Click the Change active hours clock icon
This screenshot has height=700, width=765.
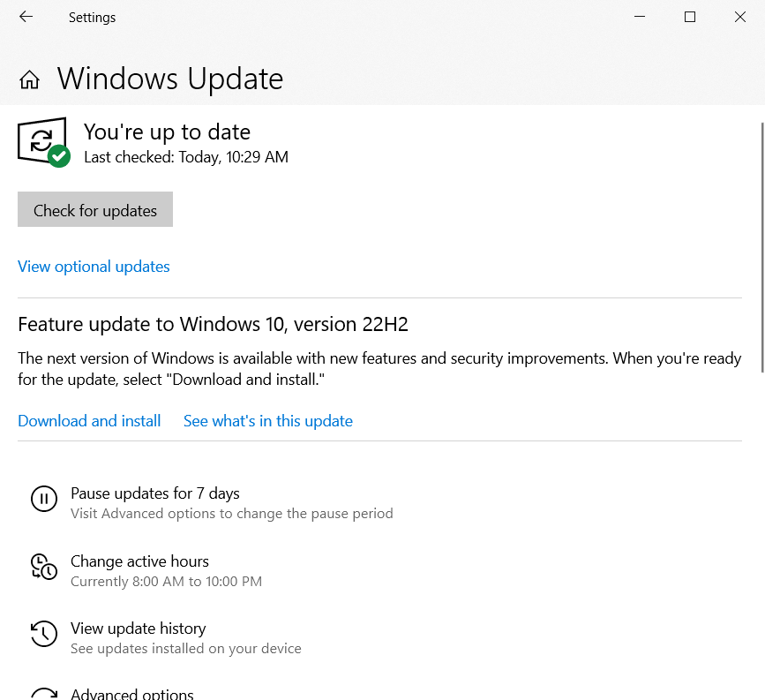click(44, 567)
